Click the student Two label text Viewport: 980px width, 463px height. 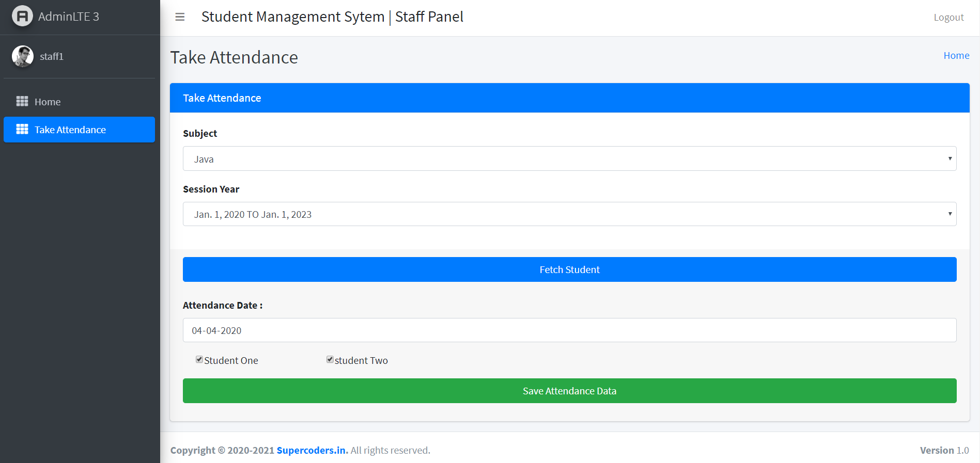coord(361,360)
